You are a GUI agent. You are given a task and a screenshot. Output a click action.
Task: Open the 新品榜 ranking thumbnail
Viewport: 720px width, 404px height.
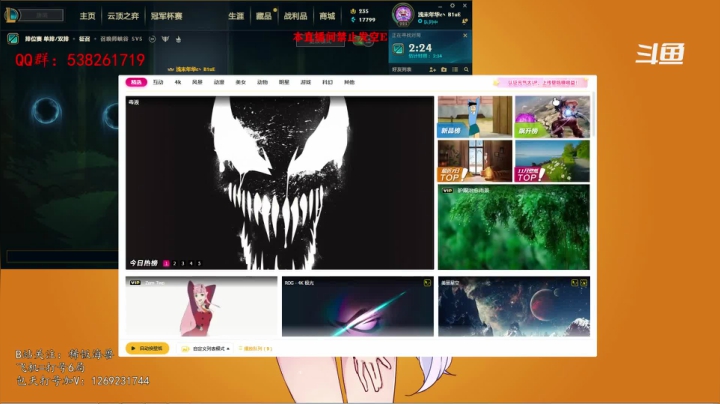pyautogui.click(x=475, y=117)
